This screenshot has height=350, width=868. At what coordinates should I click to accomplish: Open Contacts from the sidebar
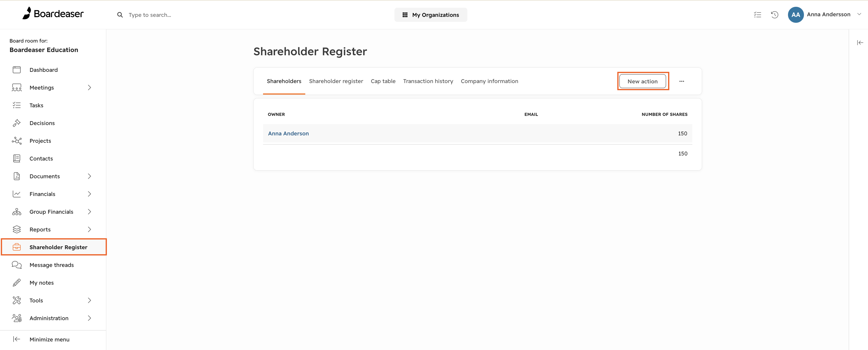coord(41,159)
